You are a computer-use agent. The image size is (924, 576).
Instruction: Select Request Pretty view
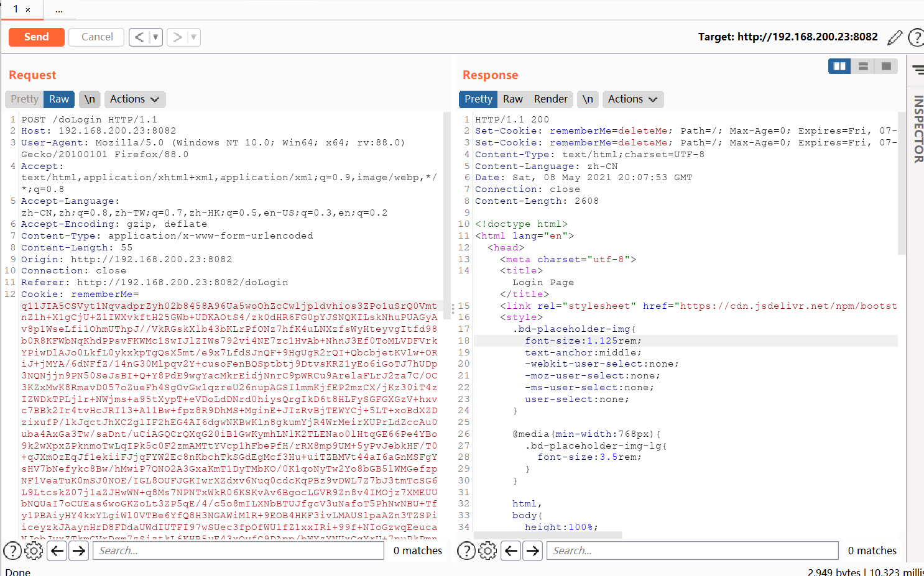coord(24,99)
